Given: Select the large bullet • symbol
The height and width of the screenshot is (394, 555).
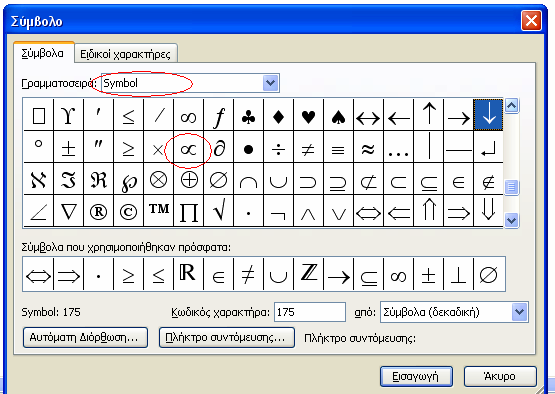Looking at the screenshot, I should tap(248, 147).
